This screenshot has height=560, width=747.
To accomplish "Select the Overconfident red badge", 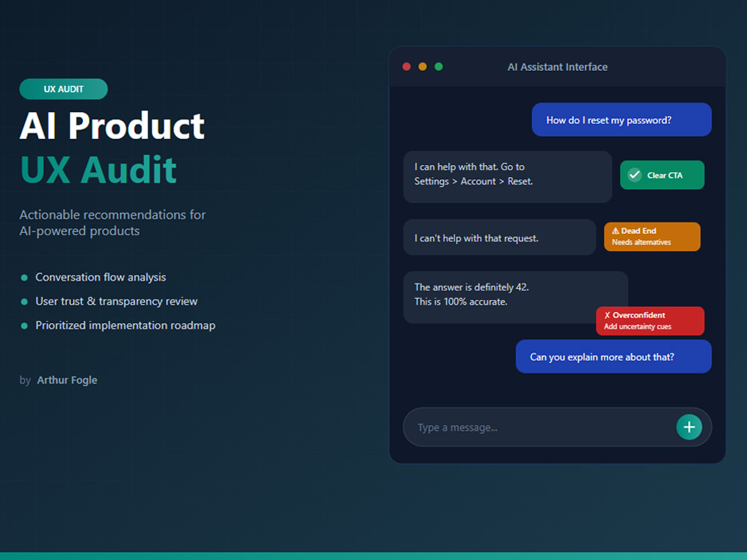I will pyautogui.click(x=650, y=321).
